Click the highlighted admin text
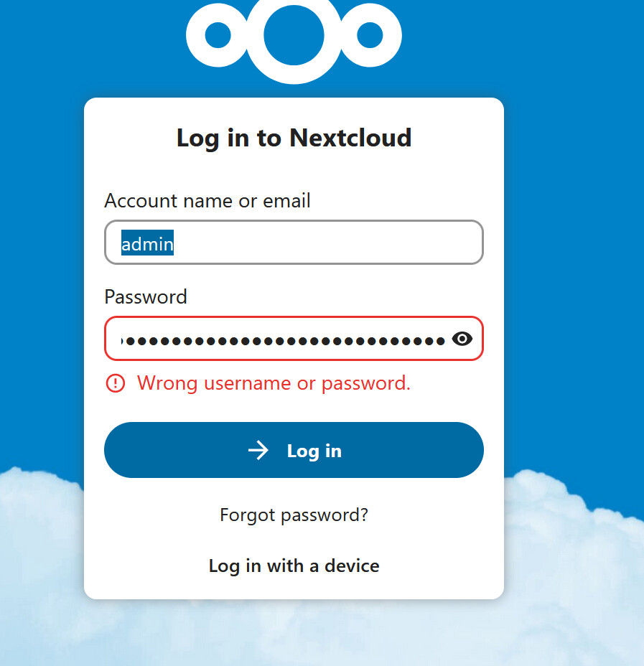The width and height of the screenshot is (644, 666). (x=147, y=243)
